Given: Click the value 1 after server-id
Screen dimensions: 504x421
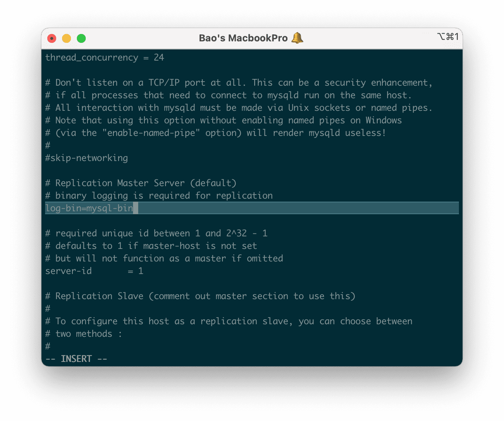Looking at the screenshot, I should 141,271.
